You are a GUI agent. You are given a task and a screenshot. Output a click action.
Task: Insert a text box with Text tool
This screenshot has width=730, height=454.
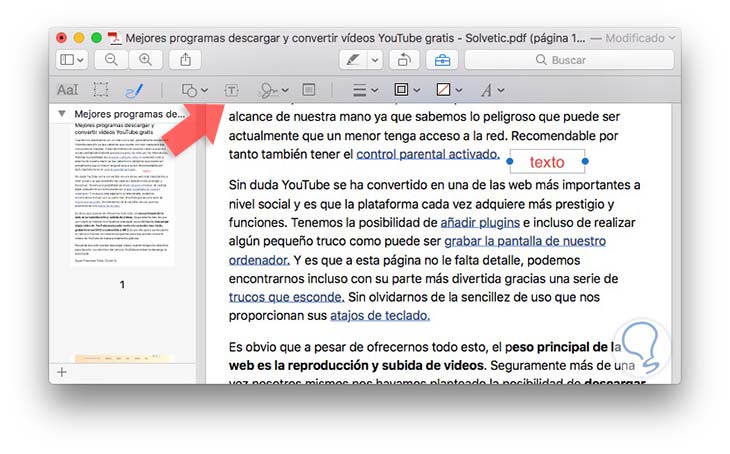click(231, 90)
